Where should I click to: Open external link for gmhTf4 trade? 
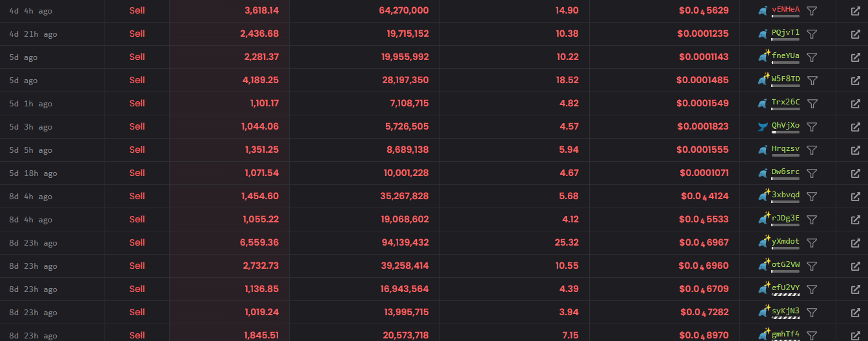[855, 335]
